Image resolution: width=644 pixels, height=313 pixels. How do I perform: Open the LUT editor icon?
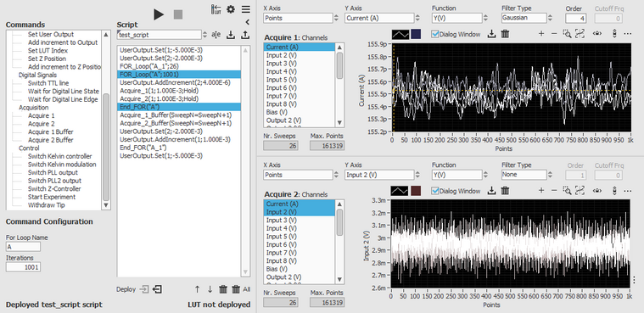216,9
